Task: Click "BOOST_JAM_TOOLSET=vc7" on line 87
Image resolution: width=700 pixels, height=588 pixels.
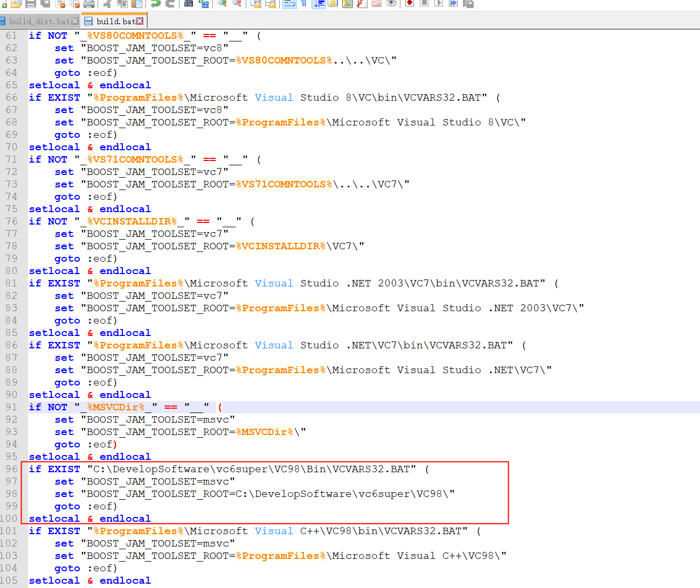Action: pos(155,358)
